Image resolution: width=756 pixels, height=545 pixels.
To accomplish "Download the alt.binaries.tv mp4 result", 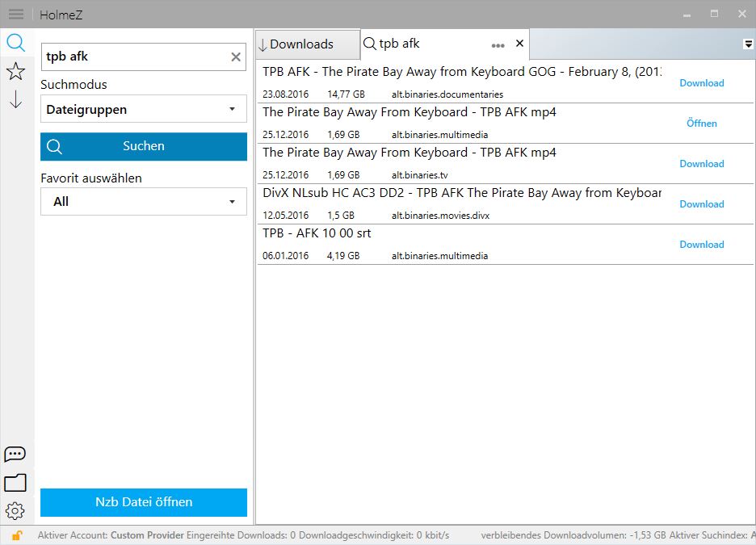I will pyautogui.click(x=702, y=164).
